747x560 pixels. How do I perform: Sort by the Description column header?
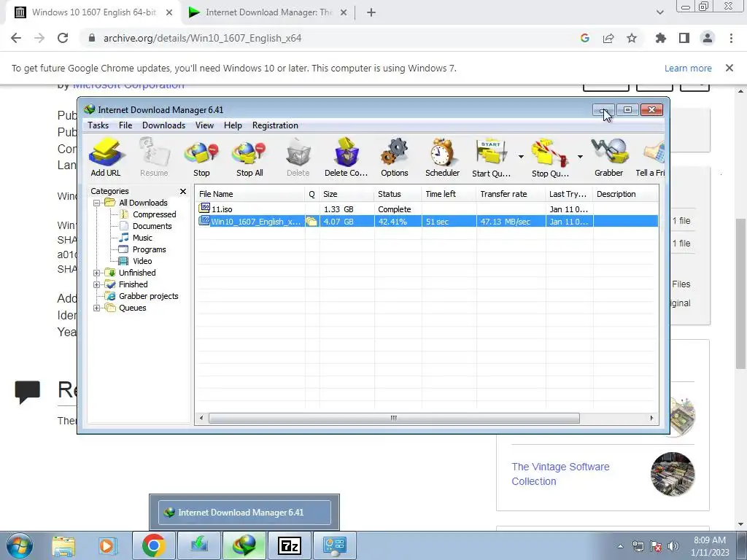(625, 194)
